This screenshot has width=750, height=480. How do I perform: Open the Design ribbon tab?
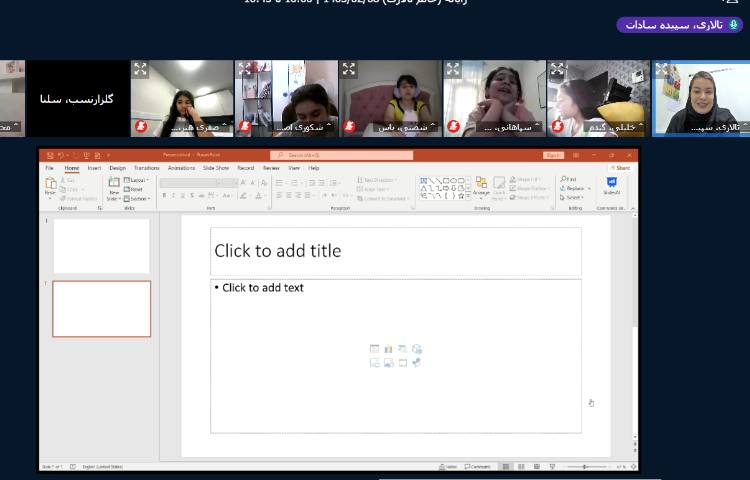pos(117,168)
